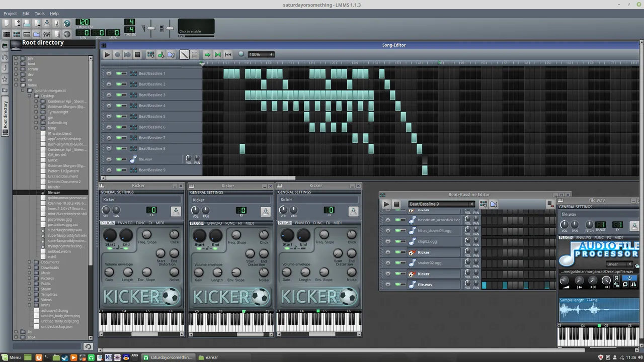Add sample track in Song-Editor

(x=161, y=54)
